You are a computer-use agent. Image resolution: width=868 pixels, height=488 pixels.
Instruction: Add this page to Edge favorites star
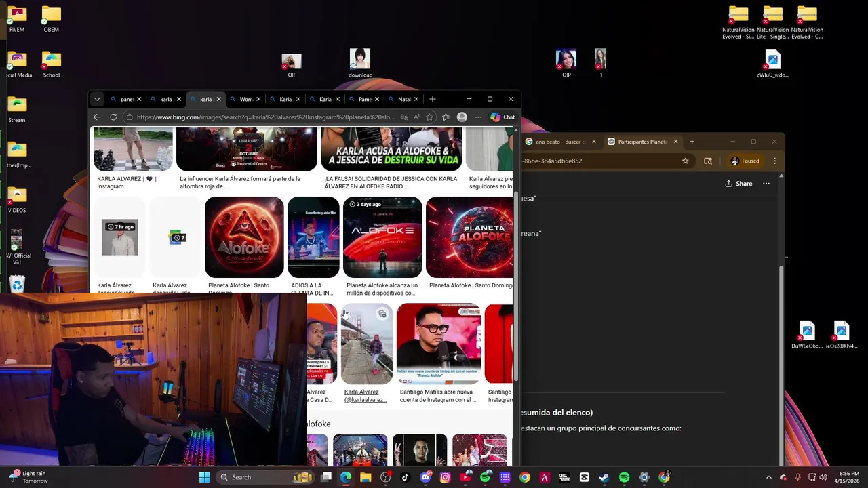coord(429,117)
